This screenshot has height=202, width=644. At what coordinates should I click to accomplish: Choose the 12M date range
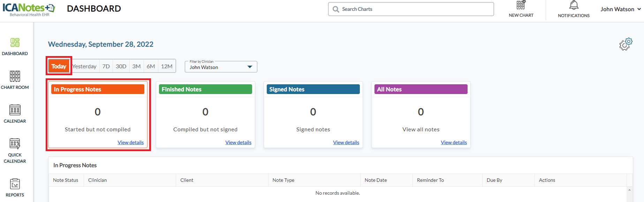(167, 67)
